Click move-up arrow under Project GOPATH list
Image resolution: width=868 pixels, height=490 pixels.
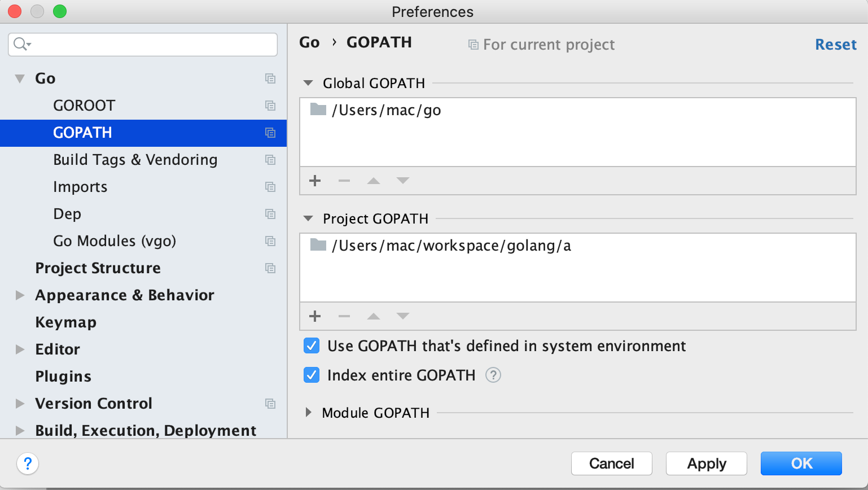pyautogui.click(x=374, y=316)
